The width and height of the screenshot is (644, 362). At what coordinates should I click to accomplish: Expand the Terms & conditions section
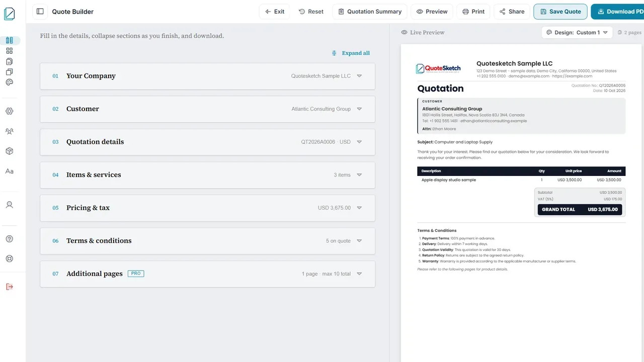point(207,241)
